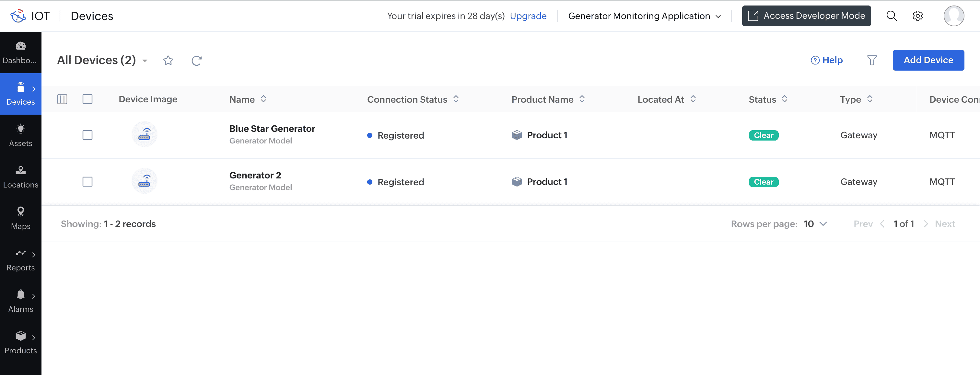Click Blue Star Generator device image
This screenshot has width=980, height=375.
144,135
